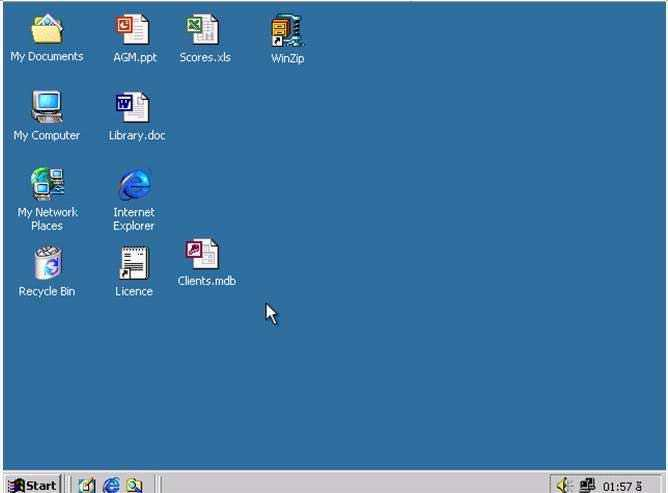Select the Clients.mdb Access database

tap(204, 254)
